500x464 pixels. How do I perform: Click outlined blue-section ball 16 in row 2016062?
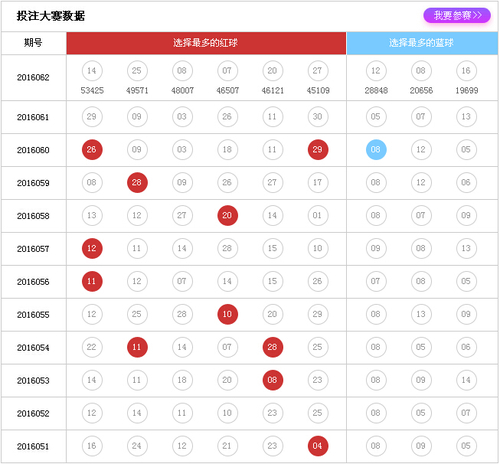point(466,71)
